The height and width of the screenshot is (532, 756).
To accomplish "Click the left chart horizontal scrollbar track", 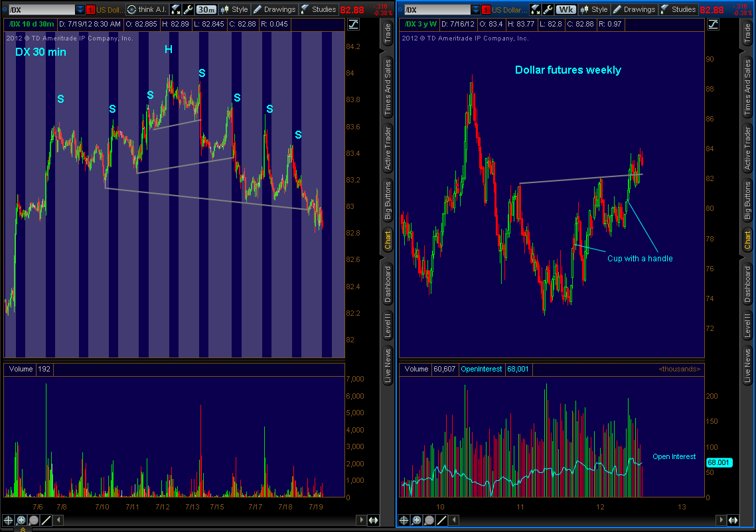I will tap(199, 521).
